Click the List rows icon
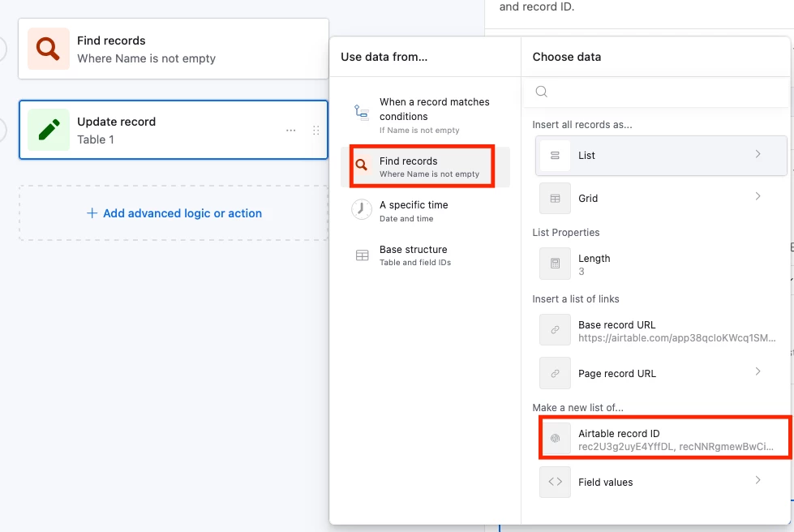 (x=555, y=156)
